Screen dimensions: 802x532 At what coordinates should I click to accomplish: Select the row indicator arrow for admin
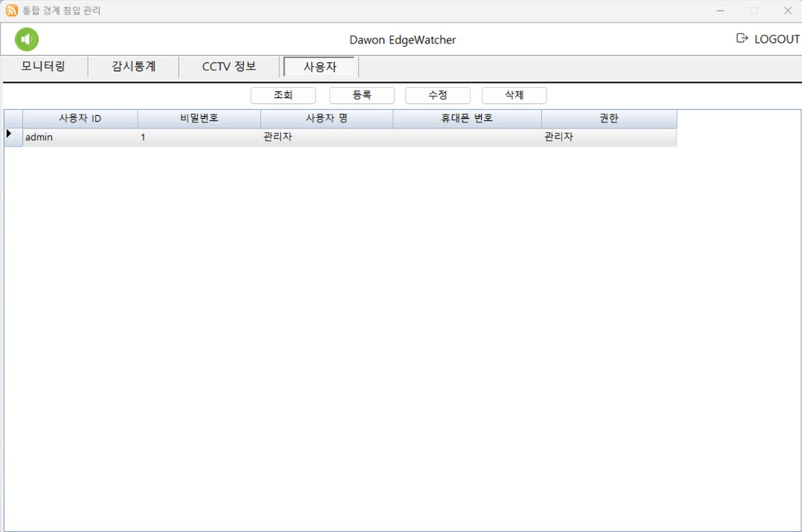pos(10,134)
